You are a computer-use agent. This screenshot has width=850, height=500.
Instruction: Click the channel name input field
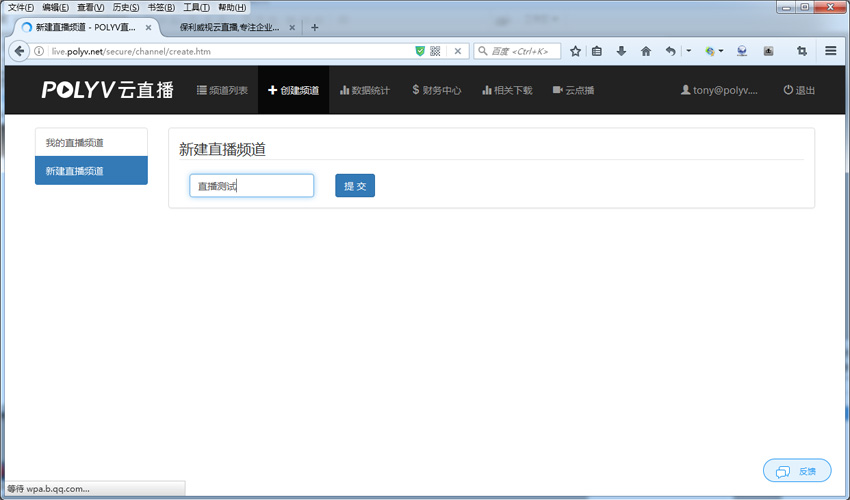(251, 186)
